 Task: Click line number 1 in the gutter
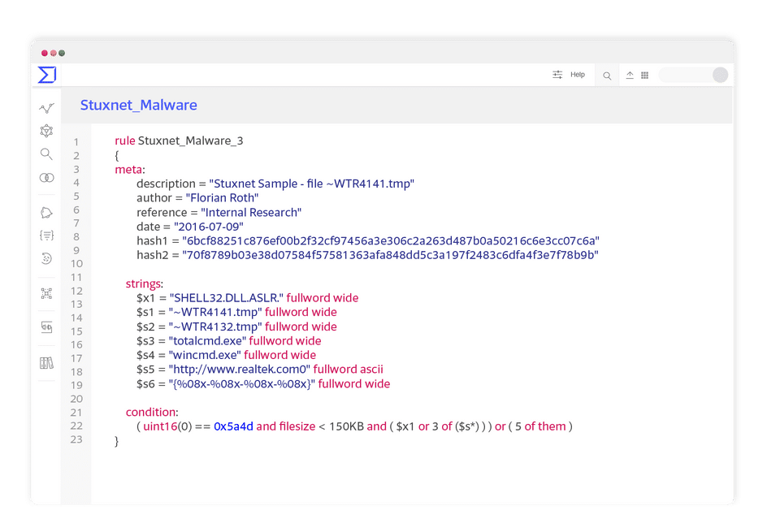point(76,142)
